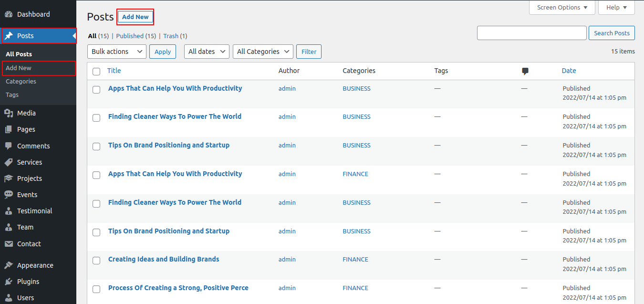Click the Dashboard gauge icon in sidebar
The width and height of the screenshot is (644, 304).
(9, 14)
